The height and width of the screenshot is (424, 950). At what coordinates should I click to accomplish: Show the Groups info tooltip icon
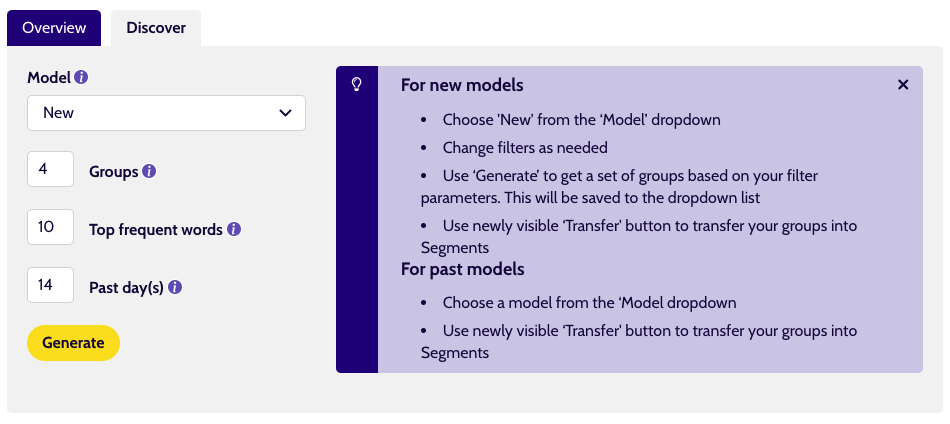(149, 171)
